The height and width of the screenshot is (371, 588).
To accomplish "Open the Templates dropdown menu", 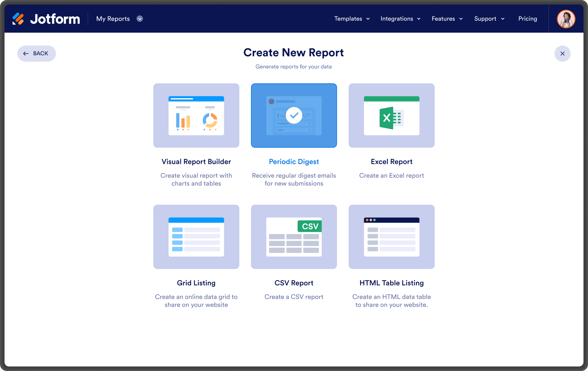I will 352,19.
